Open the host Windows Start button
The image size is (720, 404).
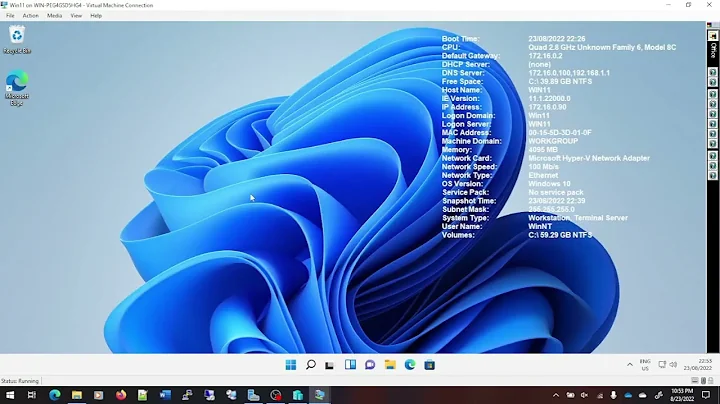pos(10,395)
